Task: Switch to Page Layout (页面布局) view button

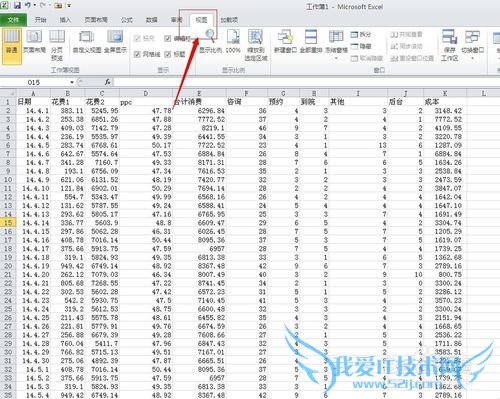Action: pyautogui.click(x=34, y=42)
